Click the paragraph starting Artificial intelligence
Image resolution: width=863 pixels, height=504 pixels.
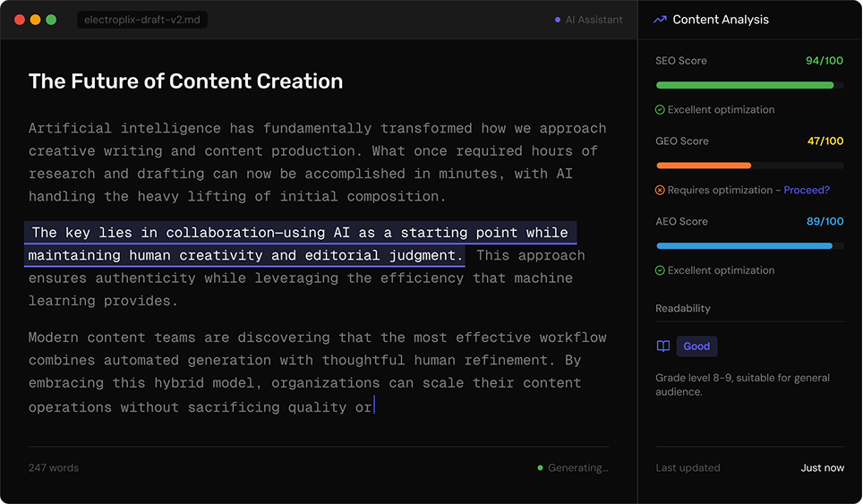pos(318,162)
